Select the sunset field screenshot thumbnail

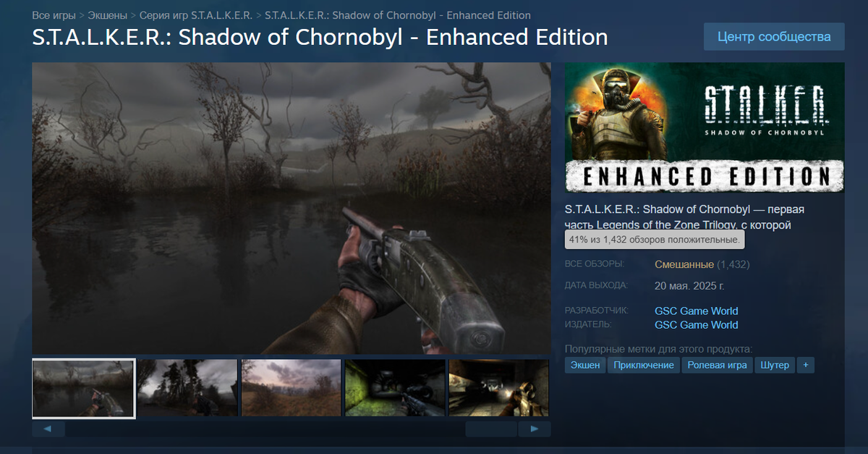[292, 388]
